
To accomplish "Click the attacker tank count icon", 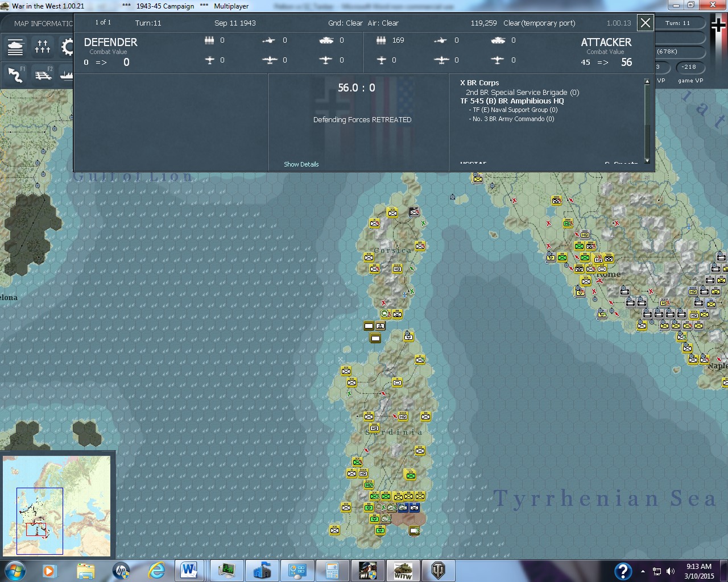I will point(498,40).
